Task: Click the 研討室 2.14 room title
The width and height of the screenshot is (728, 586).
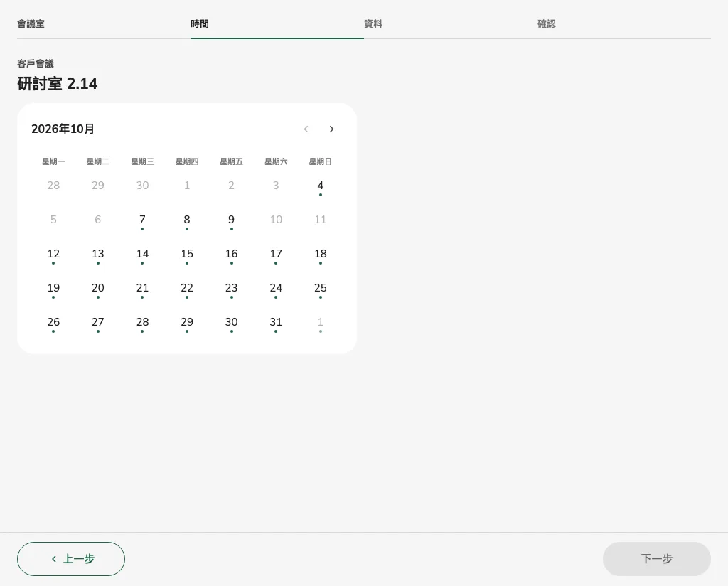Action: tap(58, 84)
